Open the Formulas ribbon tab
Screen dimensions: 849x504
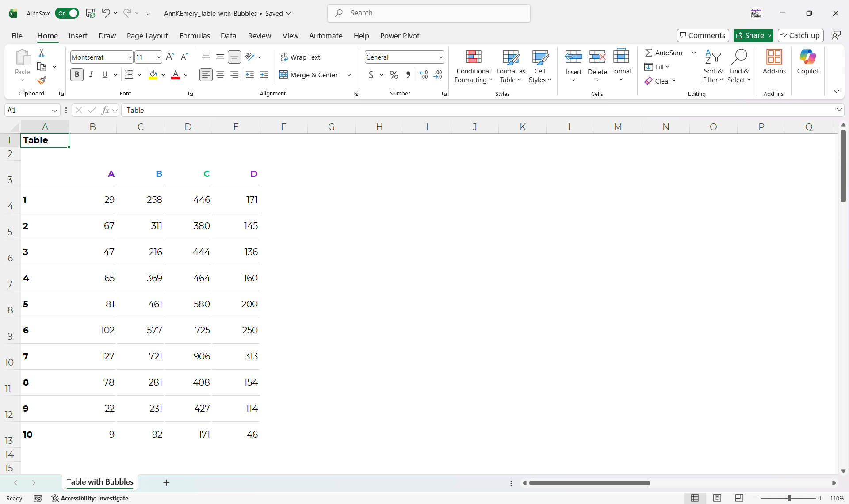tap(195, 36)
